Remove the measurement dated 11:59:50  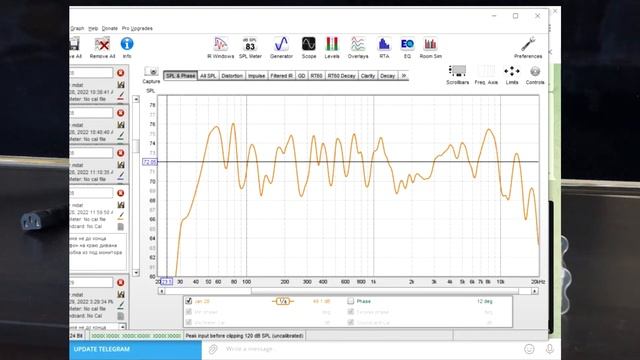point(120,193)
